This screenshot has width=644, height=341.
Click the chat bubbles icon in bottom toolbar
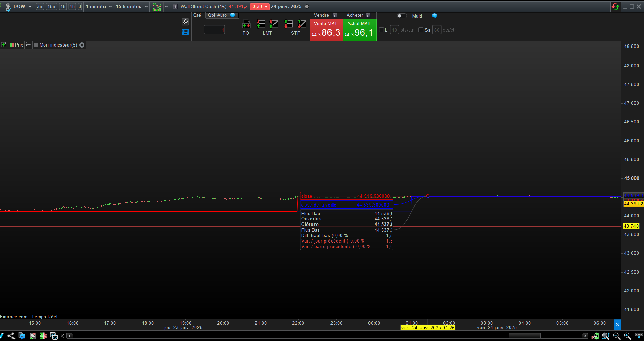click(22, 336)
